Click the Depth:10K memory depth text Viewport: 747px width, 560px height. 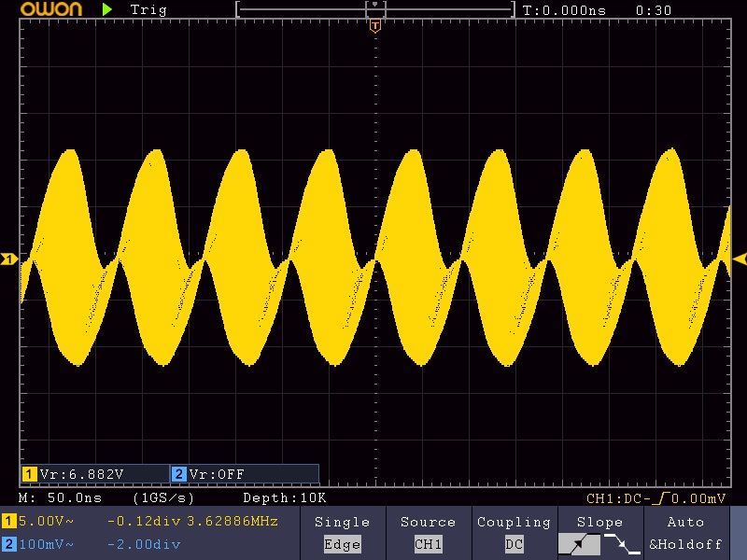(285, 498)
